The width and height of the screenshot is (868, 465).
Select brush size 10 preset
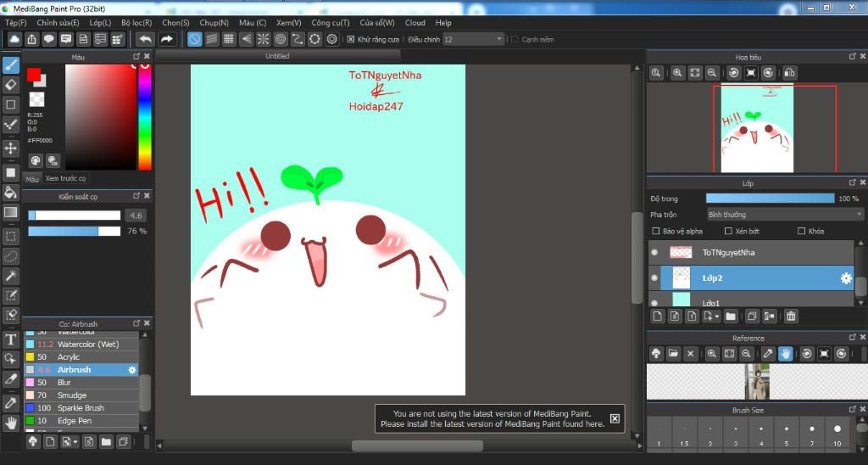837,435
